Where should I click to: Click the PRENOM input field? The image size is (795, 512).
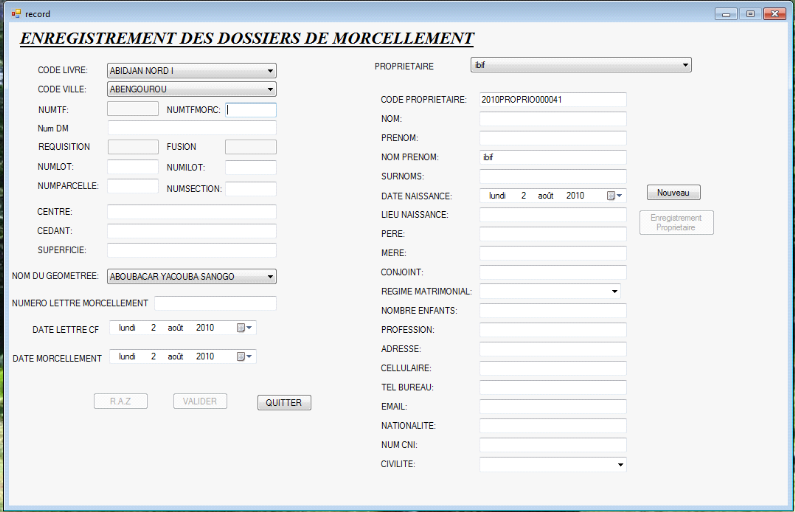(x=553, y=138)
